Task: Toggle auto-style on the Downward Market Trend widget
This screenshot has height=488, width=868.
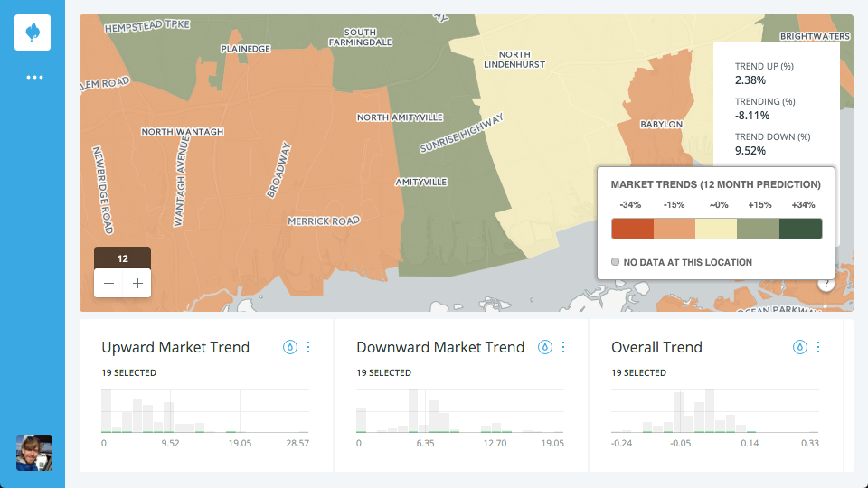Action: [544, 347]
